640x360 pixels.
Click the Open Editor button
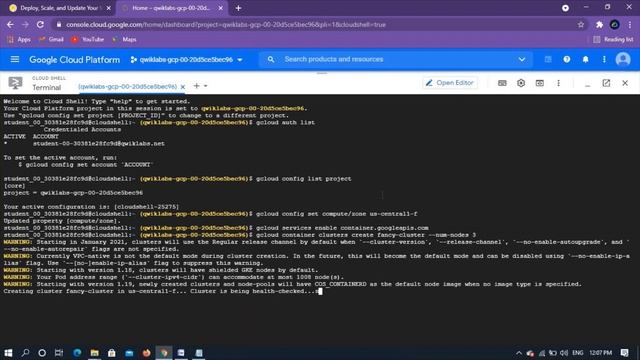point(450,83)
